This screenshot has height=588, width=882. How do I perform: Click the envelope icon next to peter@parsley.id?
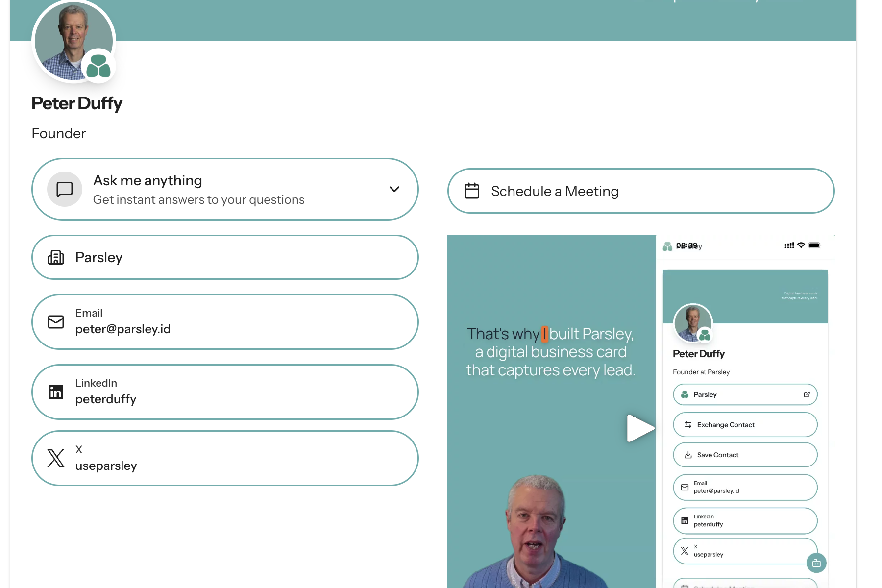coord(56,322)
